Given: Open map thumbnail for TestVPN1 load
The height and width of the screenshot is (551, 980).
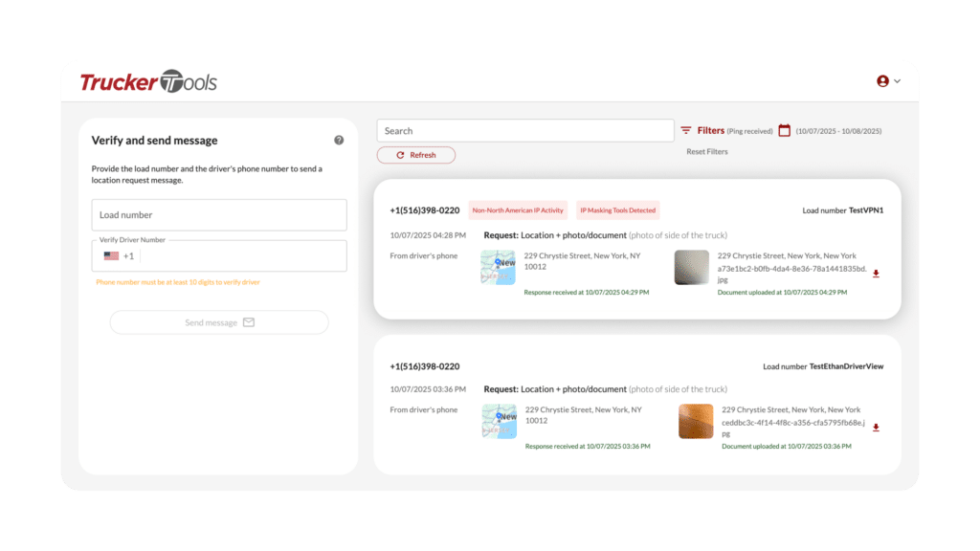Looking at the screenshot, I should (x=499, y=268).
